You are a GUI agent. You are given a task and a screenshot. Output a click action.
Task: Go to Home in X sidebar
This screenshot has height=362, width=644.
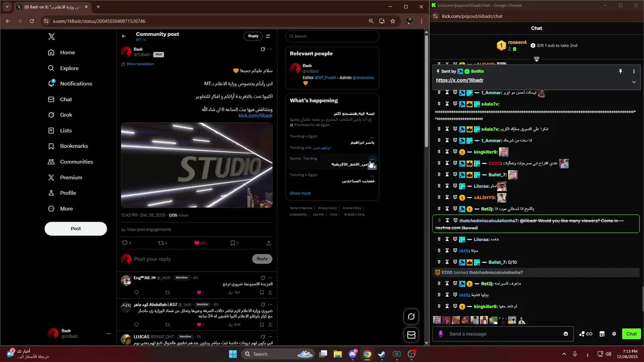click(x=61, y=52)
